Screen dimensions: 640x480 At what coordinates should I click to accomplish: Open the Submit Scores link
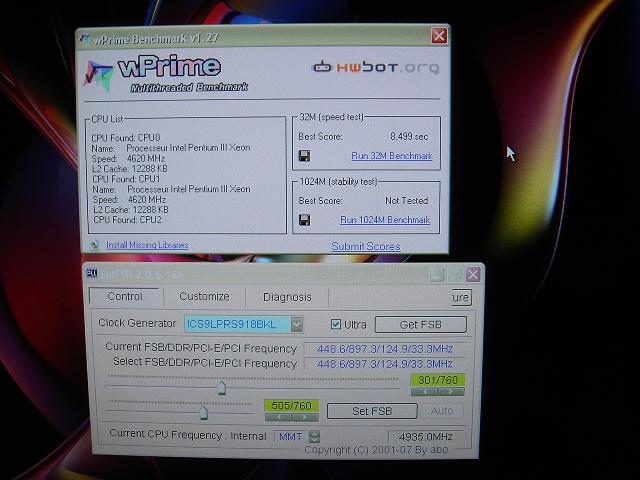pos(366,246)
